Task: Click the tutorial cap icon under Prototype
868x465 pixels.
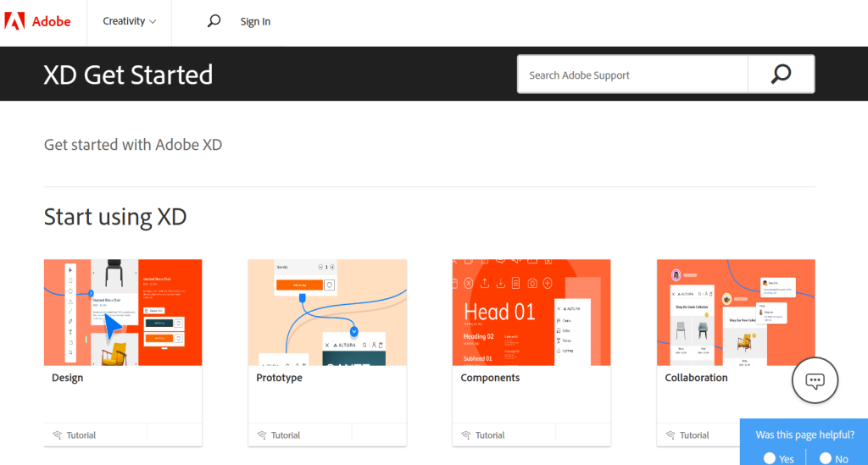Action: [262, 435]
